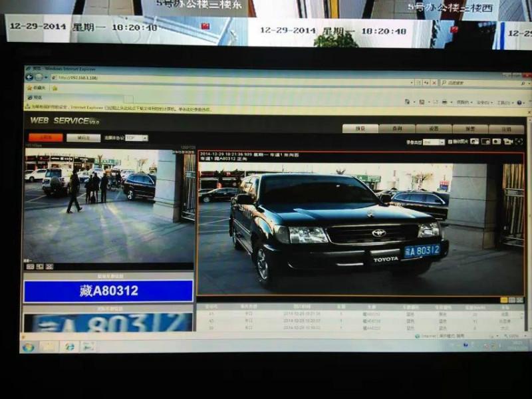Click the fullscreen crosshair icon
The height and width of the screenshot is (399, 532).
point(519,142)
